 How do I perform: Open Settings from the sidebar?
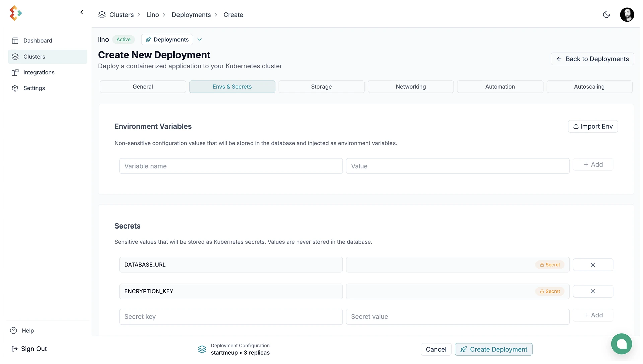pyautogui.click(x=34, y=88)
